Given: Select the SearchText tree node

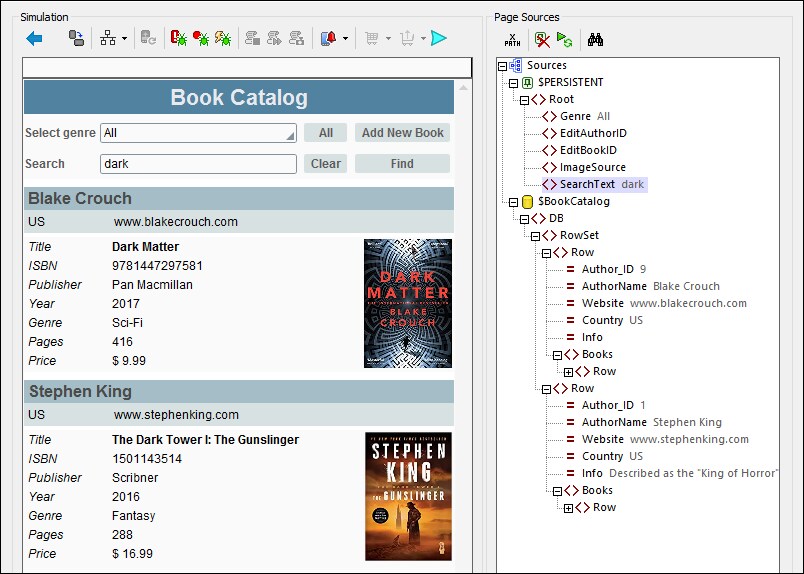Looking at the screenshot, I should (587, 185).
